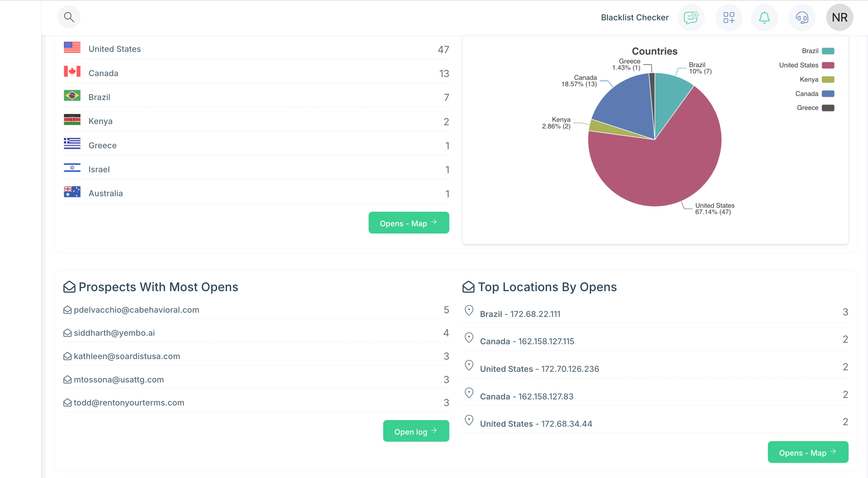Open the Blacklist Checker page
Viewport: 868px width, 478px height.
tap(634, 17)
